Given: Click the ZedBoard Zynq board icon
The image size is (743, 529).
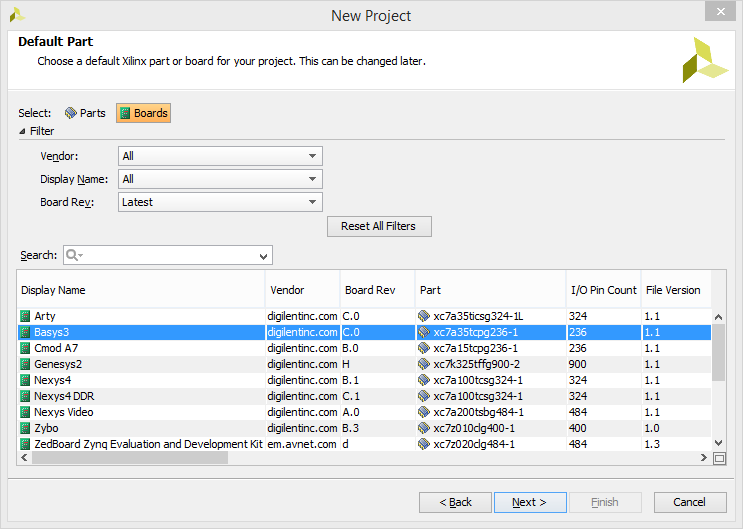Looking at the screenshot, I should [x=25, y=444].
